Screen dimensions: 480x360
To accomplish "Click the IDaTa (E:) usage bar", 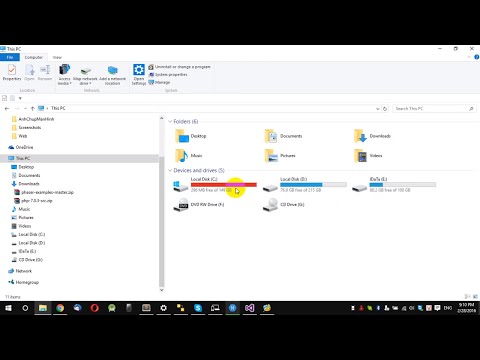I will click(x=403, y=185).
